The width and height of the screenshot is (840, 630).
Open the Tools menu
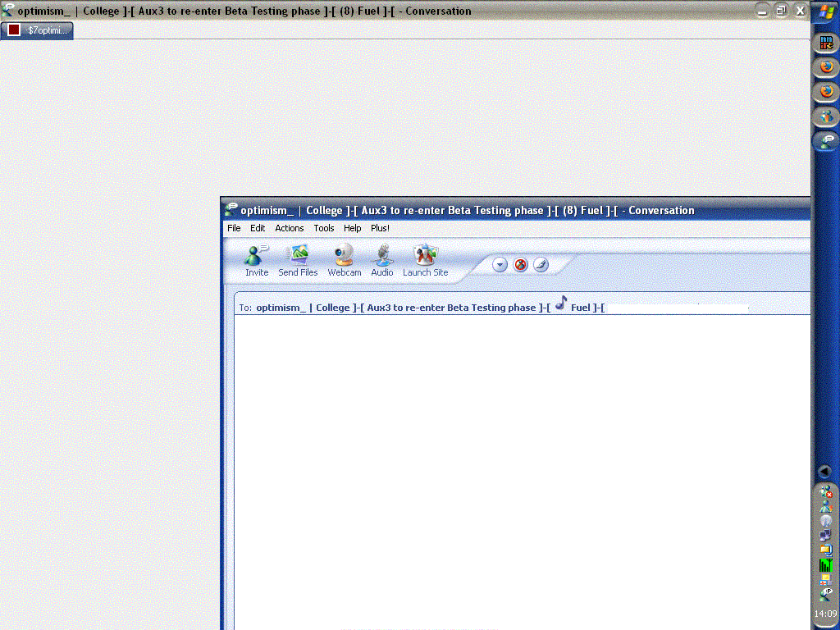click(x=324, y=228)
